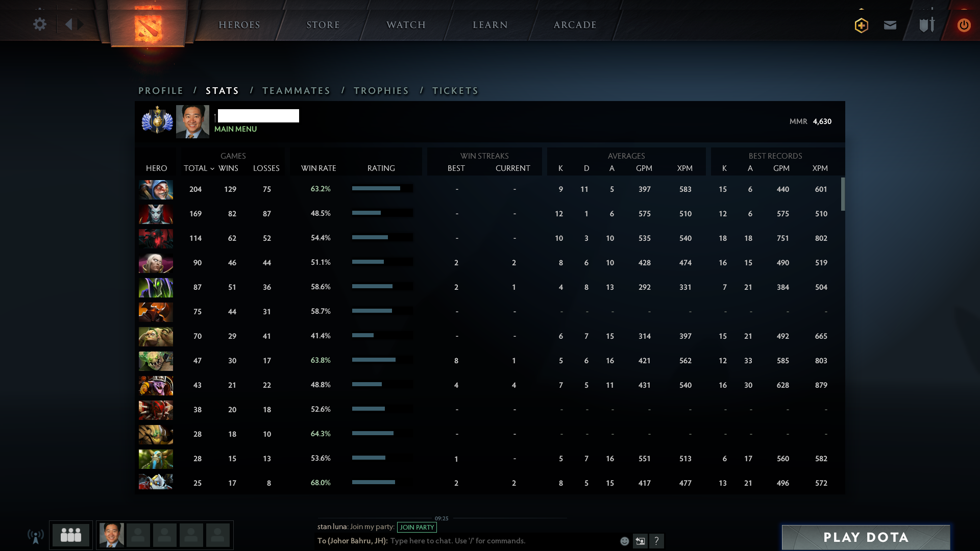Switch to the TROPHIES tab
980x551 pixels.
[x=381, y=91]
